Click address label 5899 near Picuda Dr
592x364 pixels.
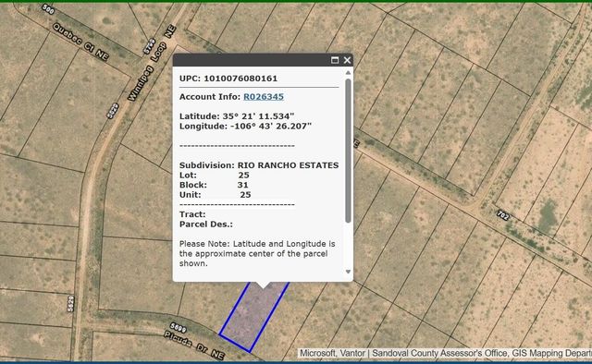(178, 327)
